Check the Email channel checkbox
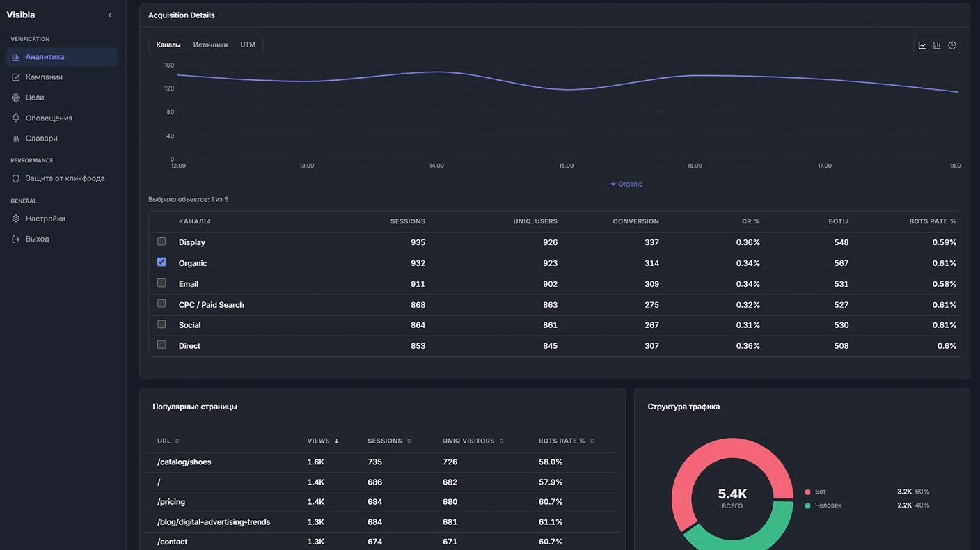Viewport: 980px width, 550px height. (161, 283)
